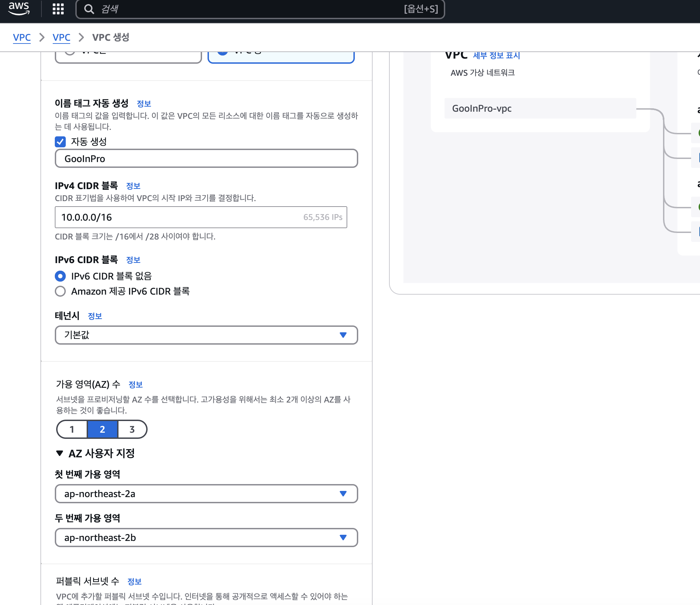
Task: Uncheck the 자동 생성 checkbox
Action: click(x=60, y=142)
